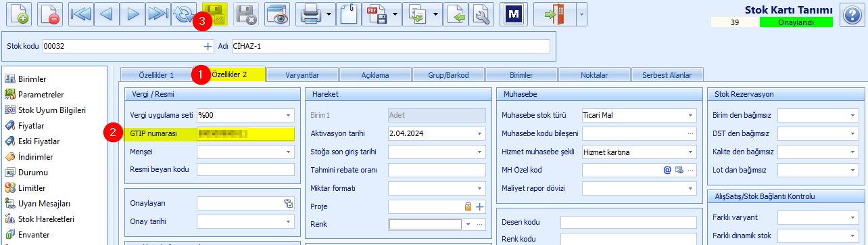Switch to the Birimler tab

(x=521, y=75)
